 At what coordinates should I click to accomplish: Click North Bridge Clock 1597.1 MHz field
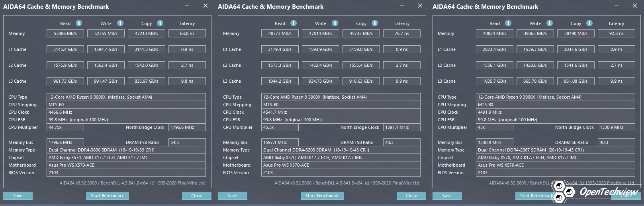pos(402,127)
